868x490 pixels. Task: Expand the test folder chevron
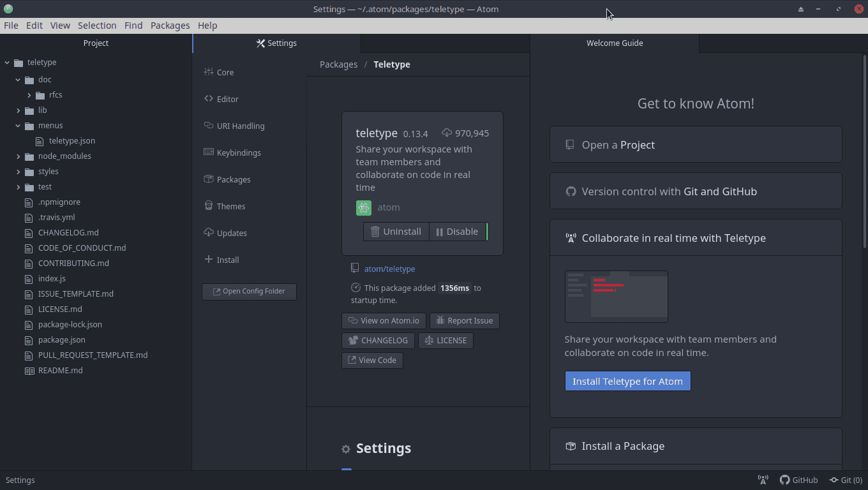click(18, 187)
